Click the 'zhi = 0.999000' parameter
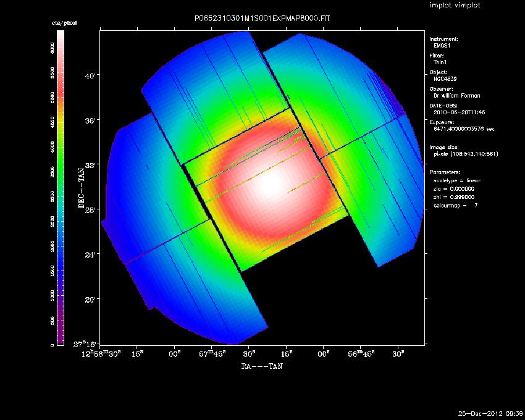The height and width of the screenshot is (420, 525). [454, 197]
